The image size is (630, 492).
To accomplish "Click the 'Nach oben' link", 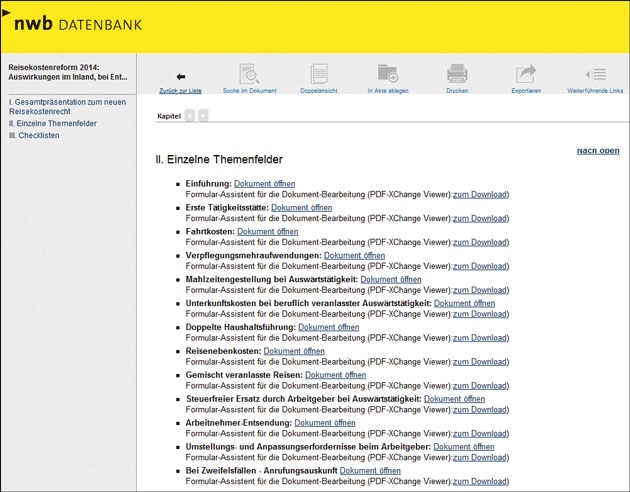I will point(598,151).
